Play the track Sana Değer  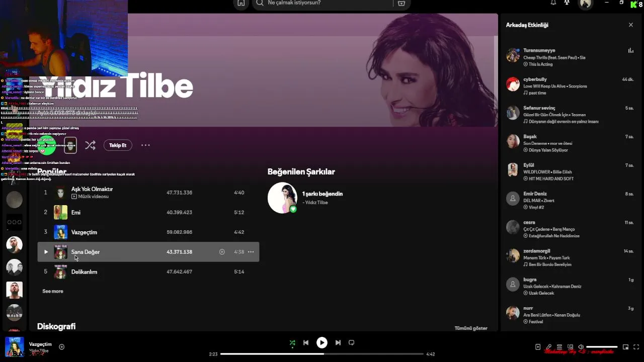pyautogui.click(x=46, y=252)
